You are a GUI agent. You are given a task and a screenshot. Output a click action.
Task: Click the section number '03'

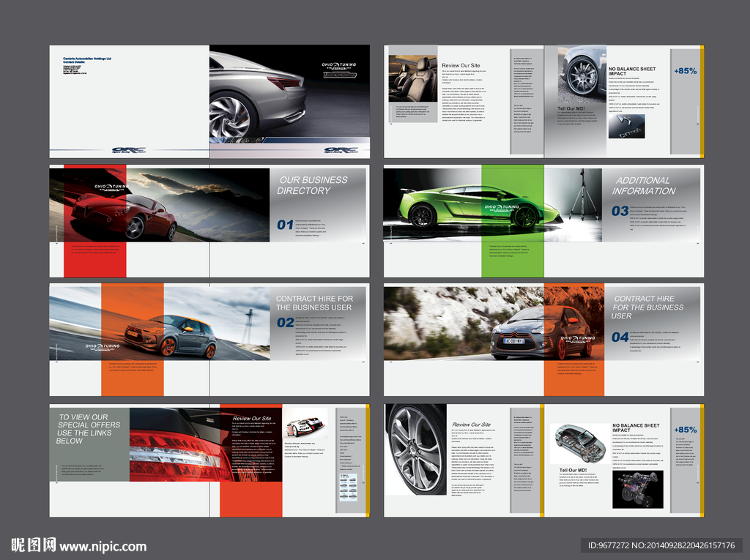(620, 211)
